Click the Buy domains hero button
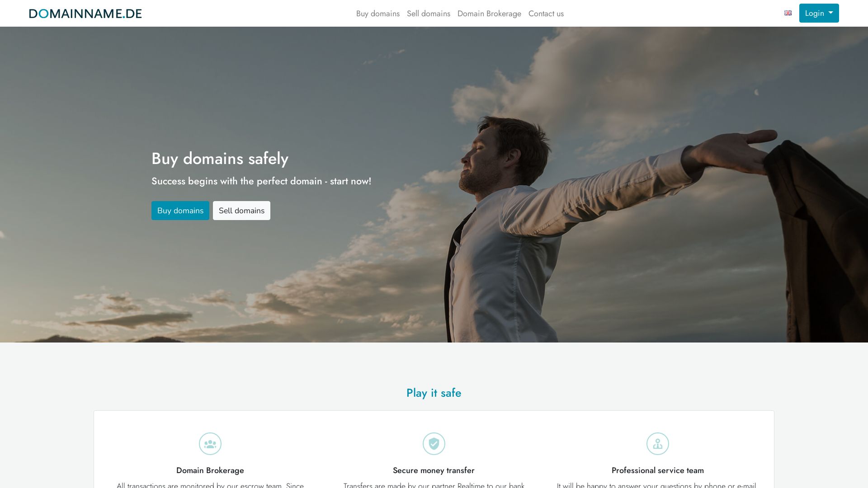868x488 pixels. click(180, 210)
